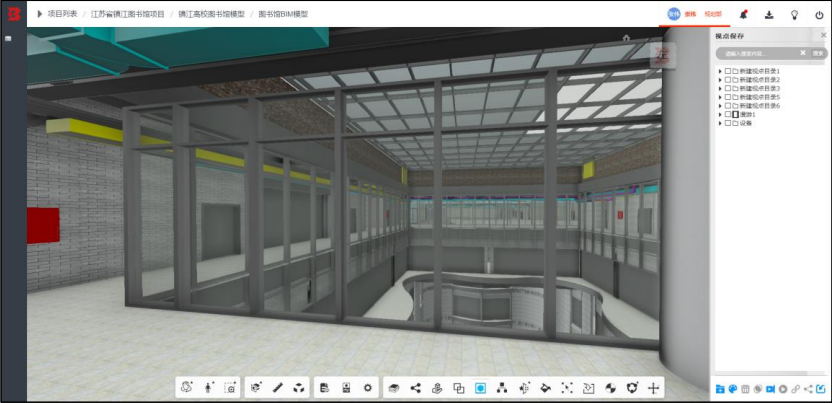Click the hierarchy structure tree icon
The image size is (832, 403).
[x=502, y=388]
